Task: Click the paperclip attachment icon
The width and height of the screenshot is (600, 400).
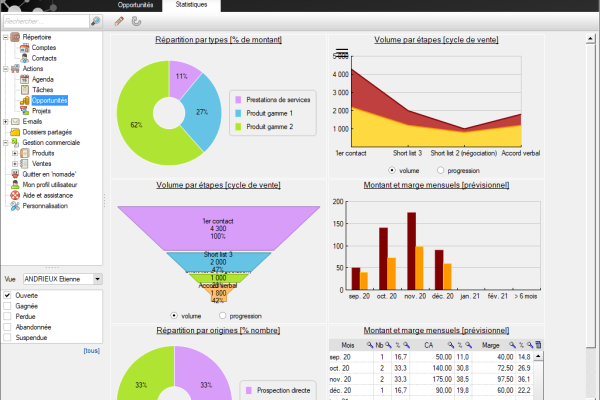Action: coord(135,21)
